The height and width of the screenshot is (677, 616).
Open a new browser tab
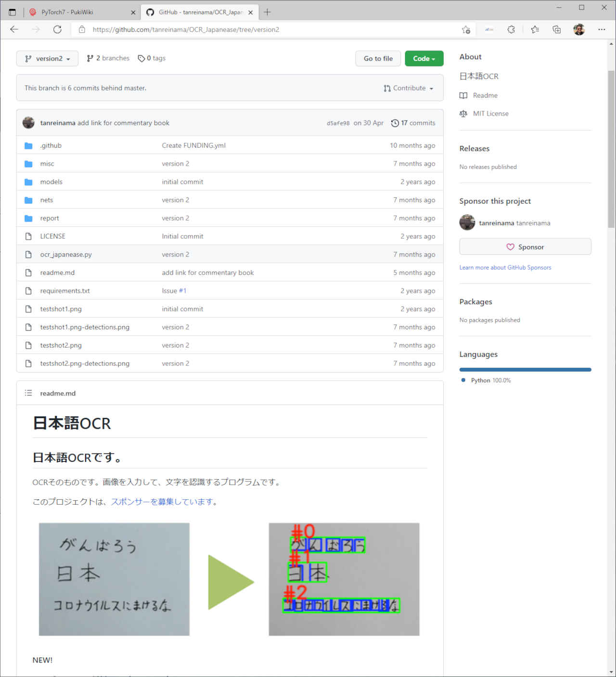[x=267, y=12]
